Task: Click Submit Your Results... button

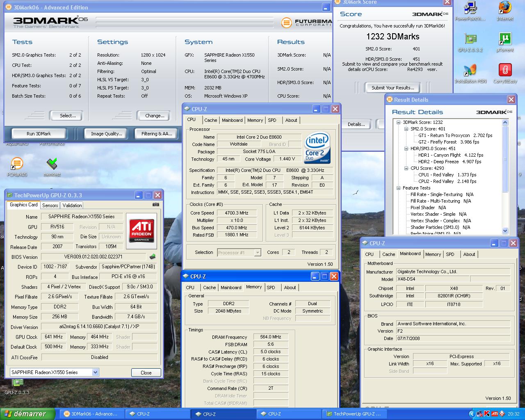Action: tap(393, 88)
